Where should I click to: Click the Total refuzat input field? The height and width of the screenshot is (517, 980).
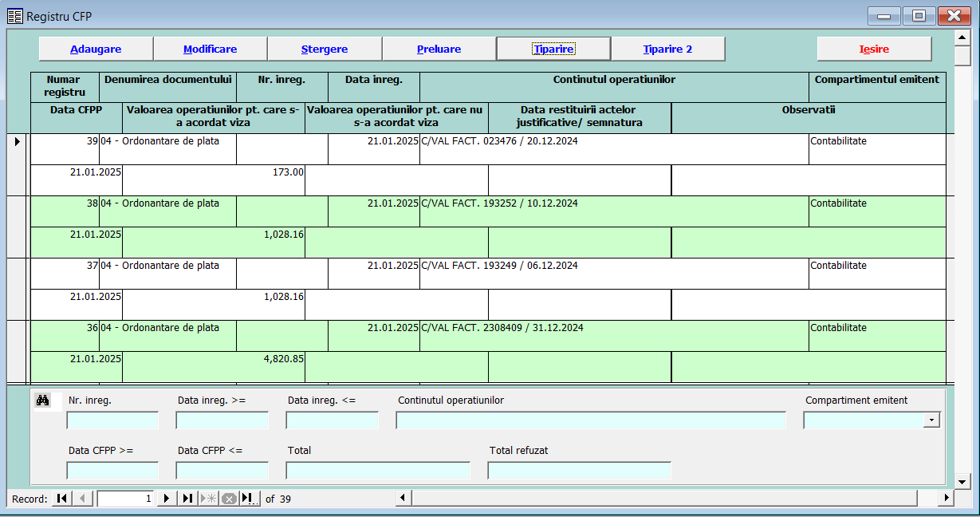(579, 470)
